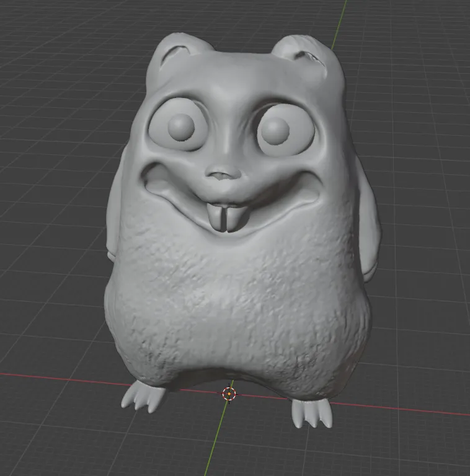Select the pupil of the left-side eye

click(x=180, y=126)
